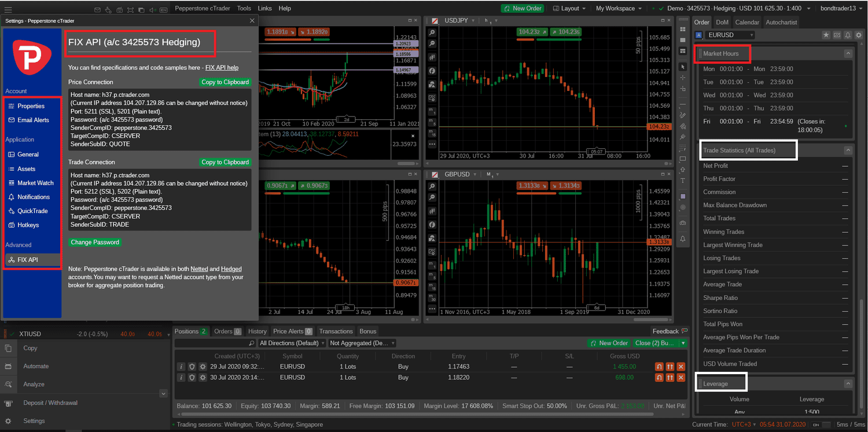Add EURUSD to favorites with star icon
868x432 pixels.
(826, 35)
